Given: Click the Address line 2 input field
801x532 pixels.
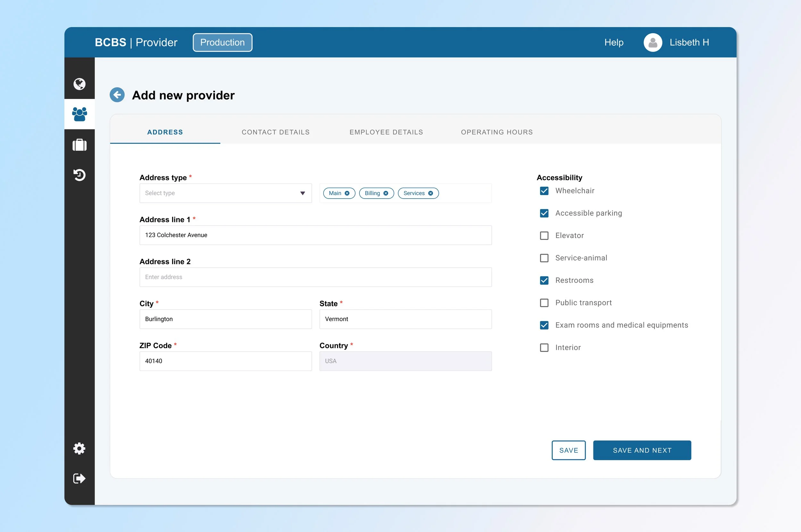Looking at the screenshot, I should tap(315, 277).
